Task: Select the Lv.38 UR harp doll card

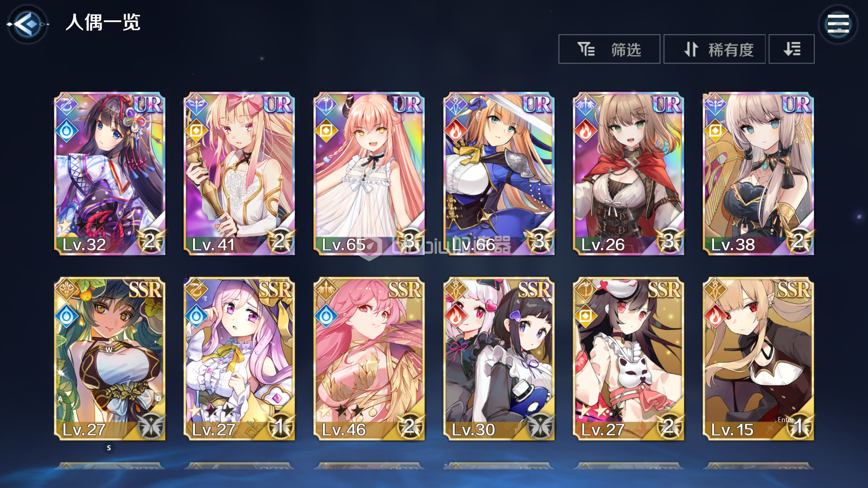Action: (758, 174)
